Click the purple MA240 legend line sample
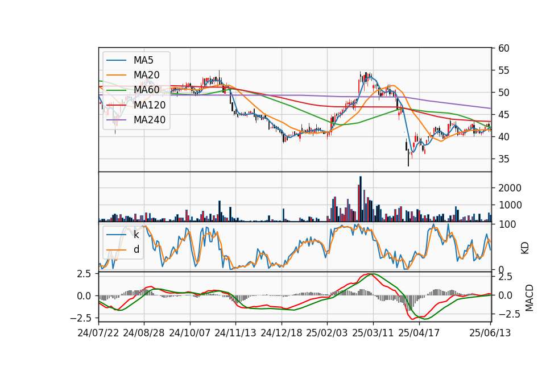546x392 pixels. 116,120
